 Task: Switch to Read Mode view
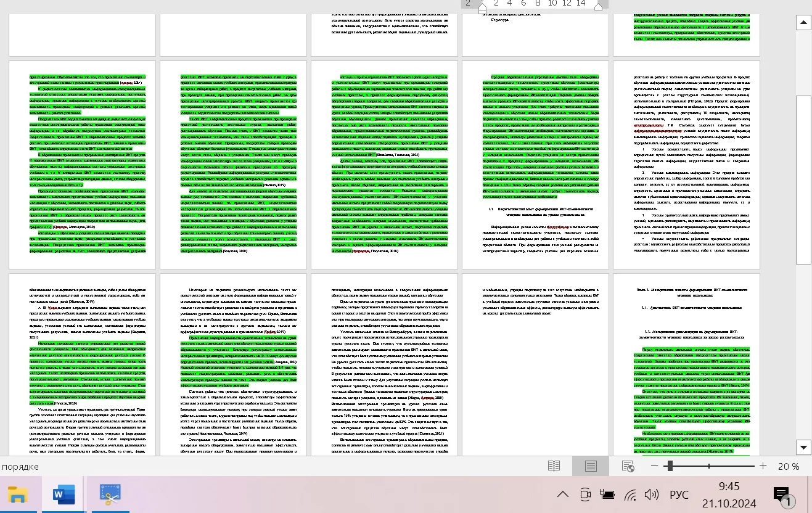[x=554, y=467]
